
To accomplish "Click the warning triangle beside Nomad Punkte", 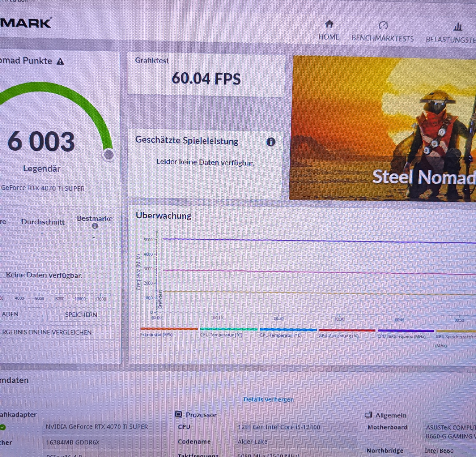I will click(x=60, y=62).
